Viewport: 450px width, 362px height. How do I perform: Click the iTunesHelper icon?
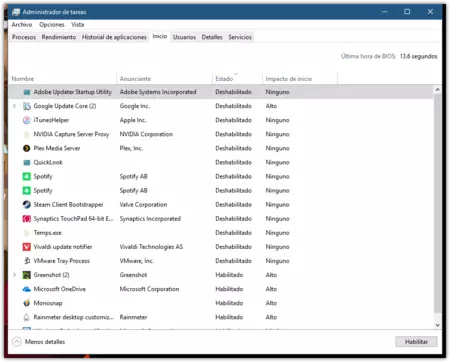point(27,120)
